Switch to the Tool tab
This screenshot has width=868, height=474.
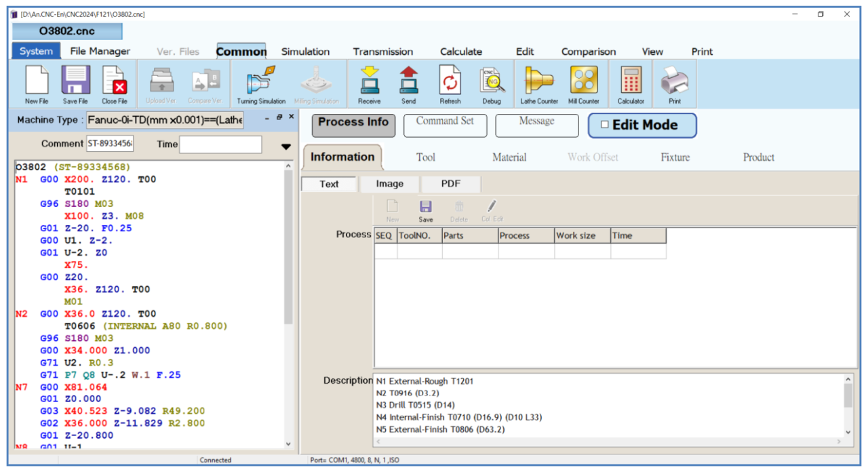[425, 157]
